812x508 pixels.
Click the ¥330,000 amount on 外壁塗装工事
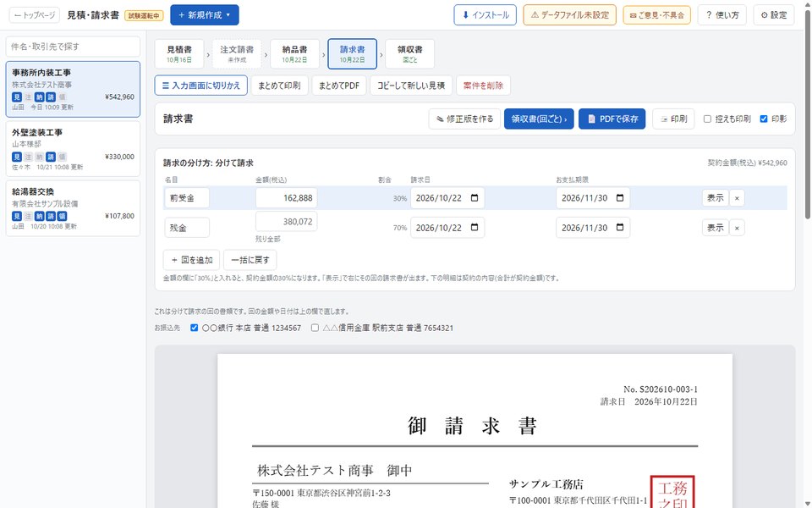point(119,157)
